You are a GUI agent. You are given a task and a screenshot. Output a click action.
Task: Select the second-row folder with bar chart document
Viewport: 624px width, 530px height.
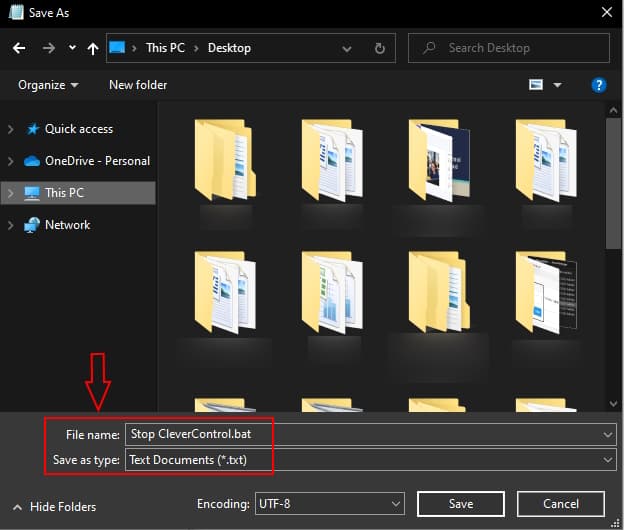(x=332, y=292)
